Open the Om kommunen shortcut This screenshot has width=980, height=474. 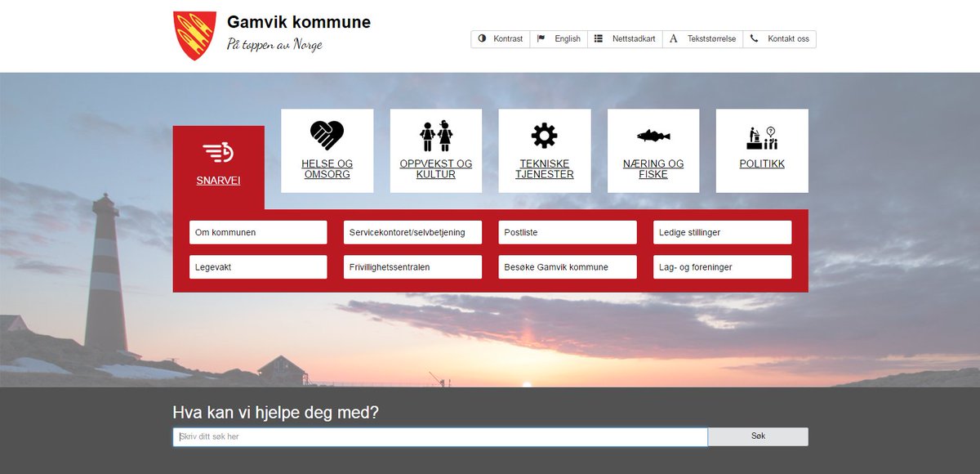point(258,232)
